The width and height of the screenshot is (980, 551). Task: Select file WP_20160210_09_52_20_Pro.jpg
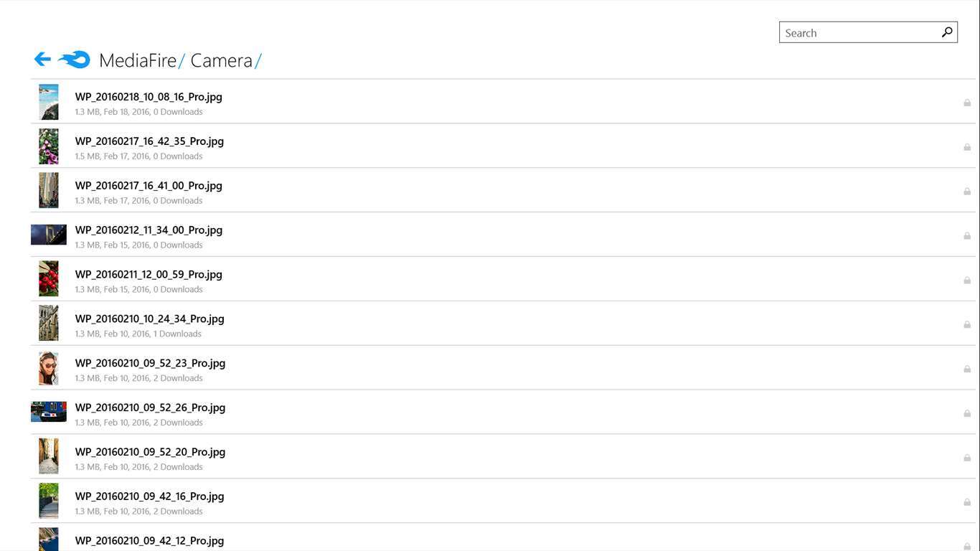[x=150, y=452]
